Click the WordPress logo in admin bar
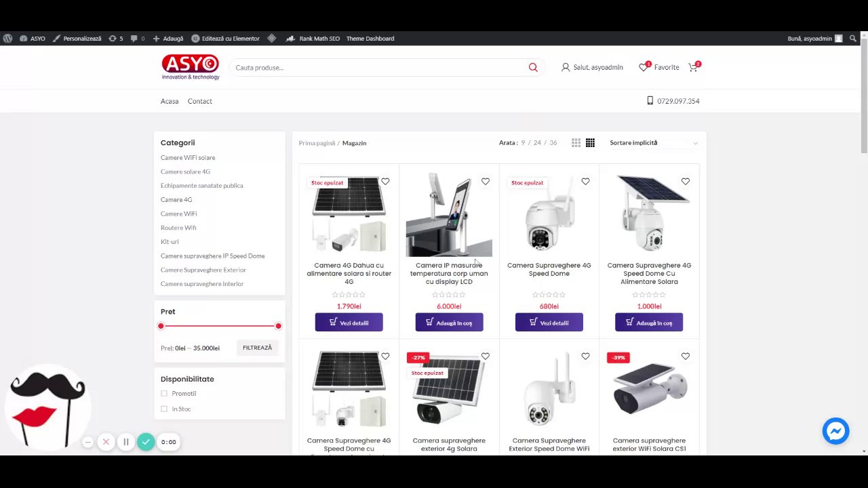 click(x=7, y=39)
